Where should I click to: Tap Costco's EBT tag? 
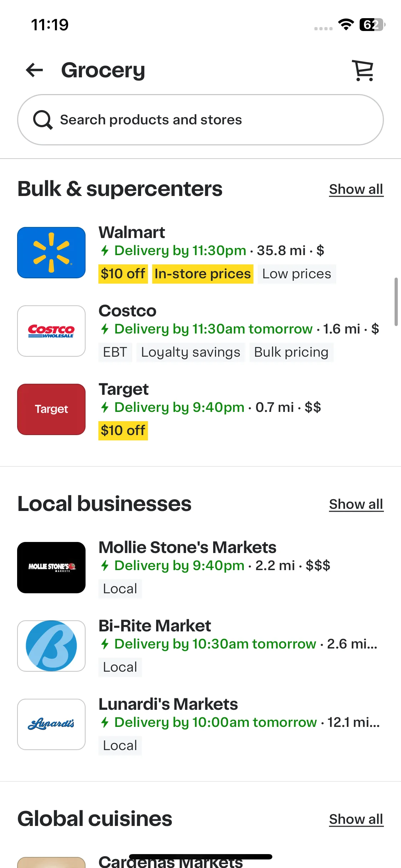point(115,352)
